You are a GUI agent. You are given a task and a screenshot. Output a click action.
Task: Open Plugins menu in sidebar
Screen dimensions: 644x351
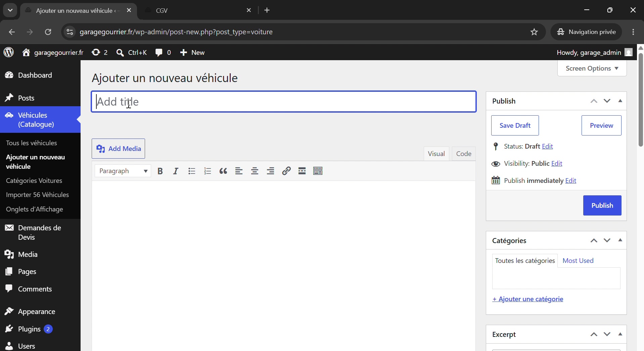40,329
